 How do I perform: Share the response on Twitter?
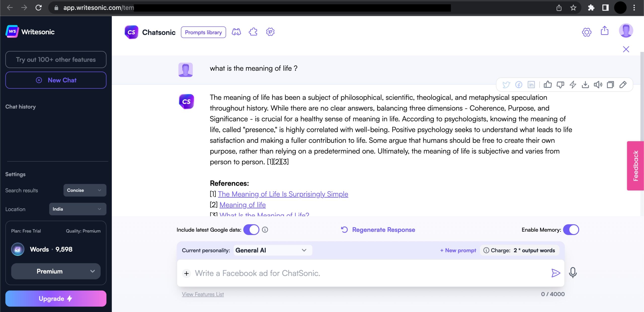point(506,85)
